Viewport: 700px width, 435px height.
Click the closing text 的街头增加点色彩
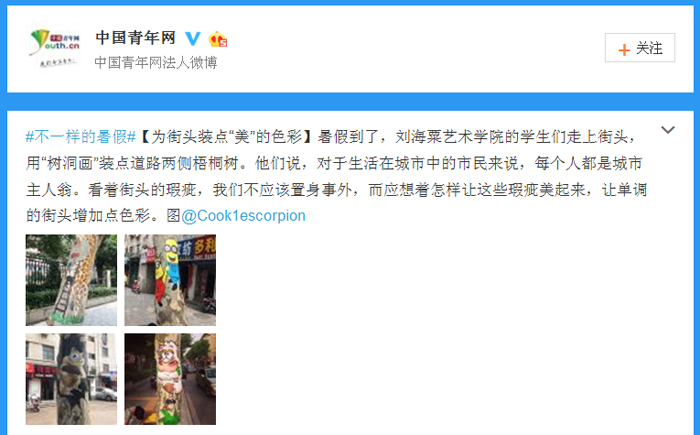[92, 215]
